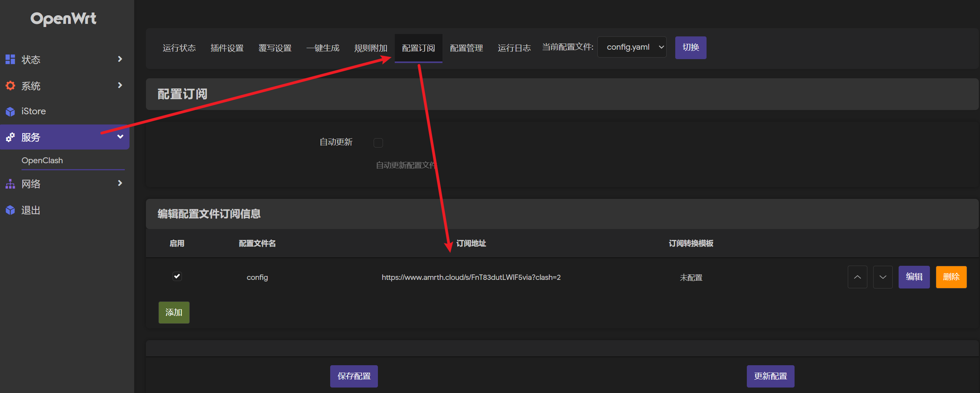The width and height of the screenshot is (980, 393).
Task: Click the status grid icon in sidebar
Action: pyautogui.click(x=10, y=59)
